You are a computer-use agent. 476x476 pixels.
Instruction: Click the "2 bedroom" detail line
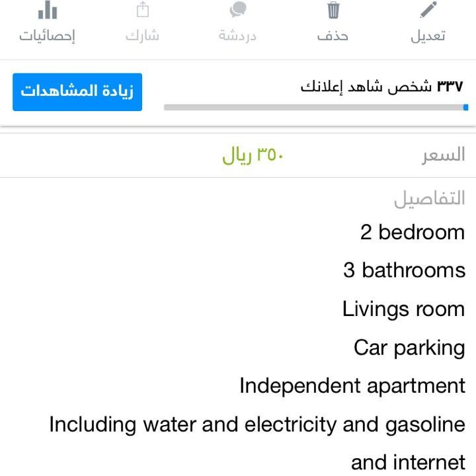413,232
